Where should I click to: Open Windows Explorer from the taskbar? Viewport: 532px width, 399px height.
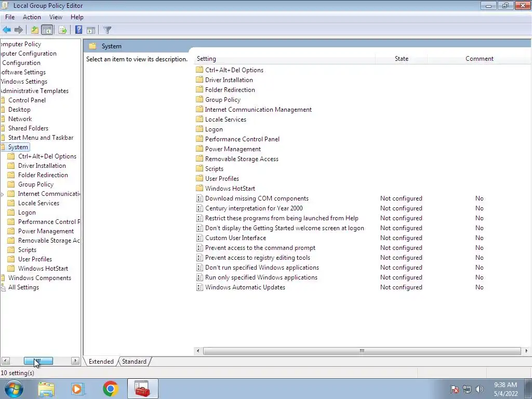pos(46,389)
